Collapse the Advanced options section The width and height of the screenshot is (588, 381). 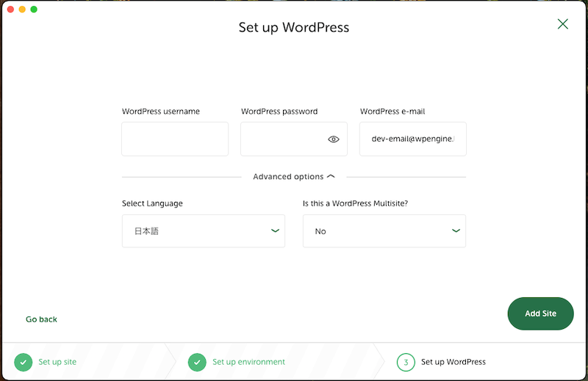[x=293, y=177]
